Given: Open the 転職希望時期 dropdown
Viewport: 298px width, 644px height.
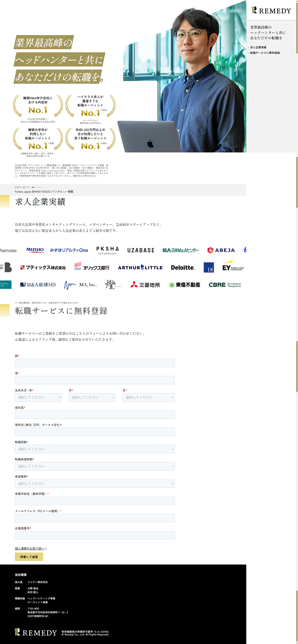Looking at the screenshot, I should (x=95, y=466).
